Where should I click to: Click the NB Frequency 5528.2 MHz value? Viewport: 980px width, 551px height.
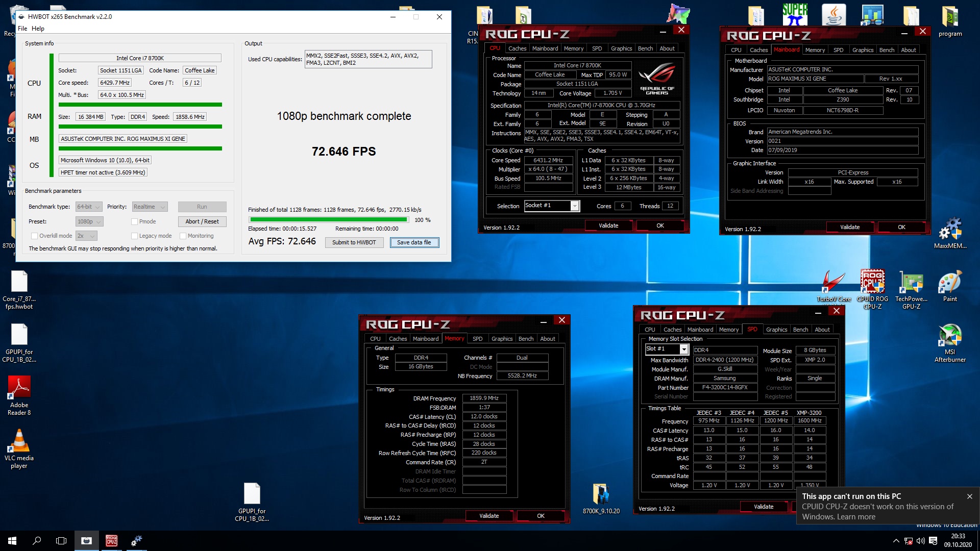522,375
